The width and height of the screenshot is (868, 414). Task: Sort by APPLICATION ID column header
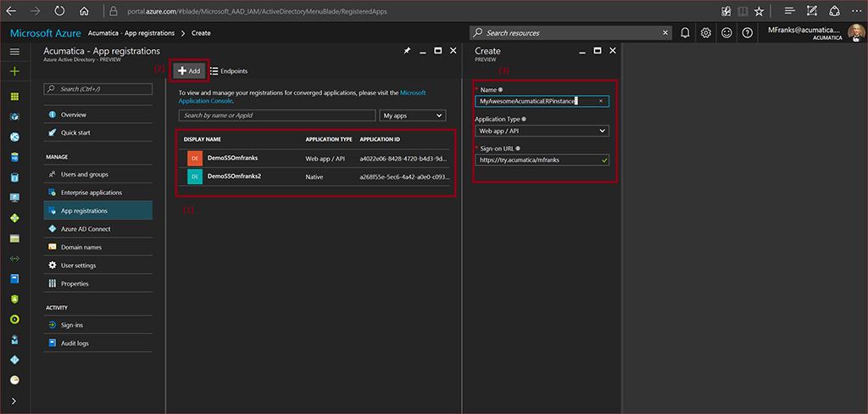coord(380,139)
